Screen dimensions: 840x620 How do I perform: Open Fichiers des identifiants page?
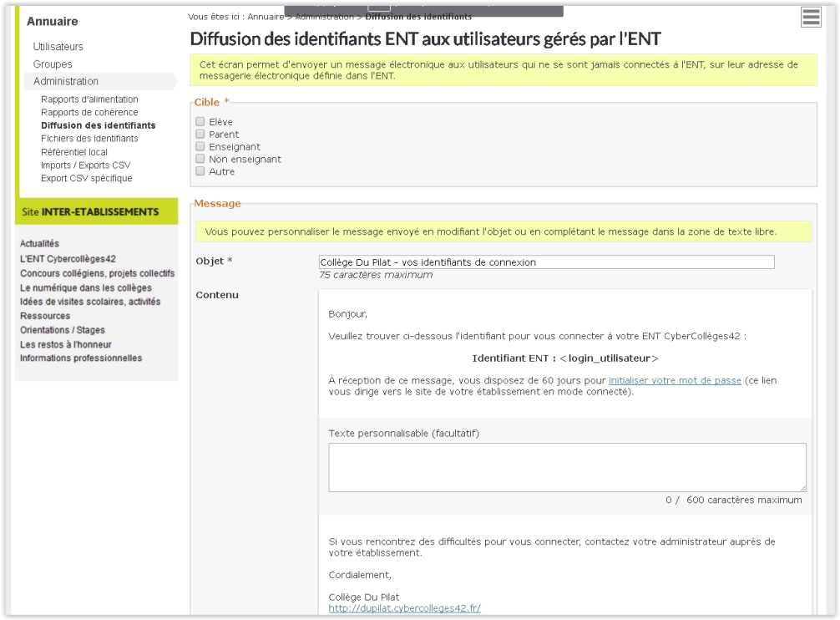point(89,138)
